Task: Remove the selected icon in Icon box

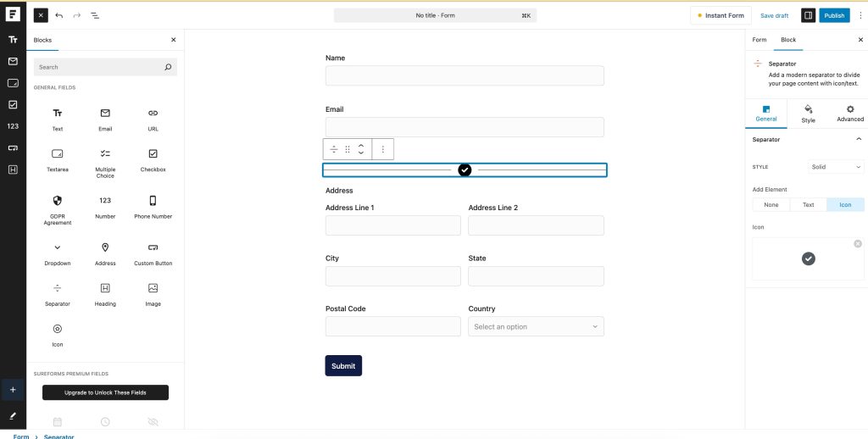Action: coord(857,244)
